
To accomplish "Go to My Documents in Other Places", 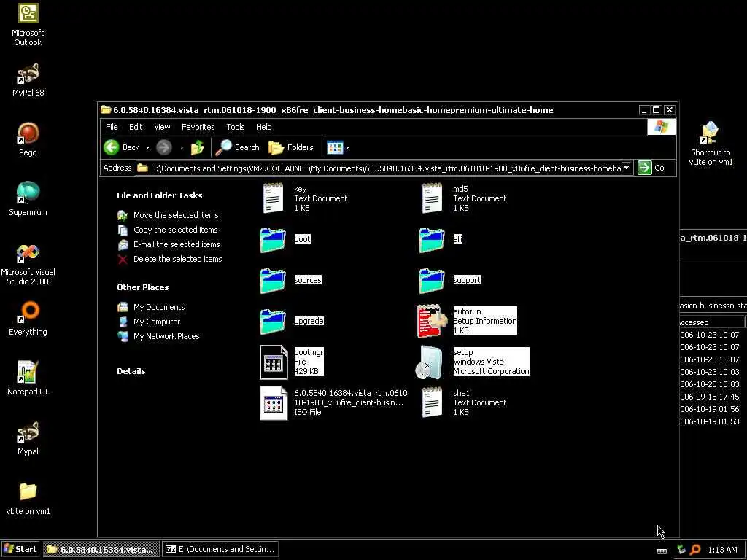I will coord(159,307).
